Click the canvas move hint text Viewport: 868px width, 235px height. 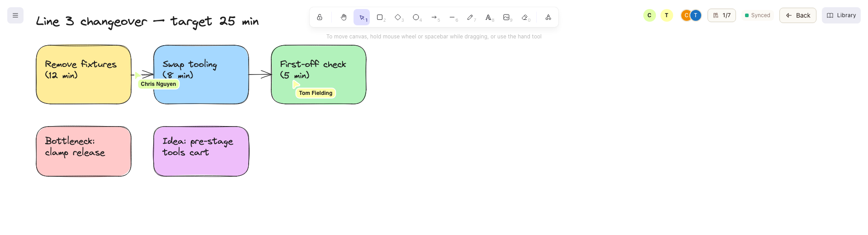coord(434,37)
